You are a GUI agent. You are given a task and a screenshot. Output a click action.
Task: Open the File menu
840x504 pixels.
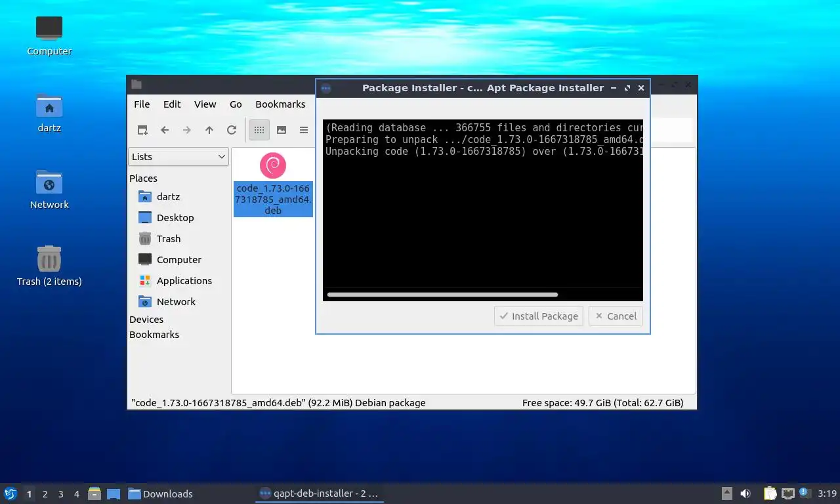tap(142, 104)
